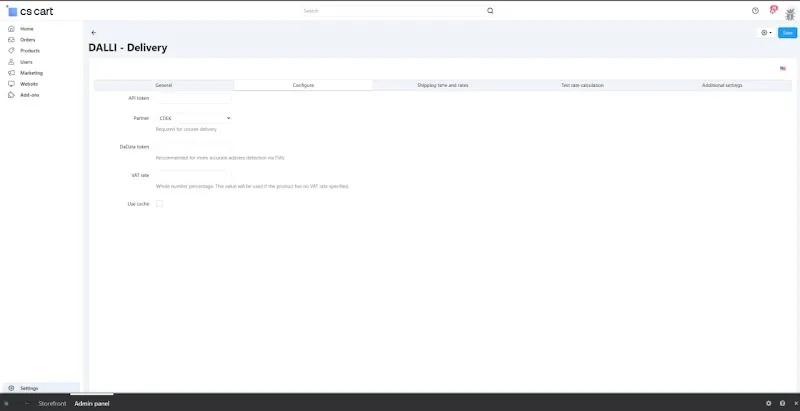Open notifications with the red badge

tap(773, 10)
